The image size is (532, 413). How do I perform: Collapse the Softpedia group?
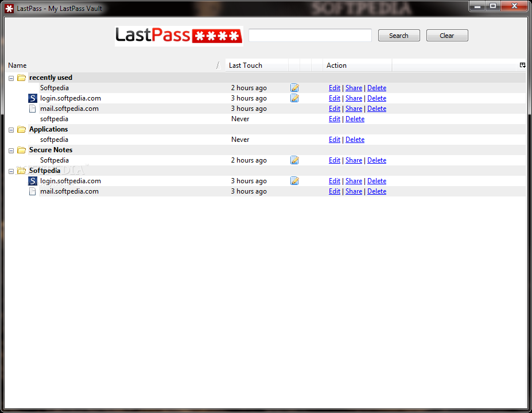(11, 171)
